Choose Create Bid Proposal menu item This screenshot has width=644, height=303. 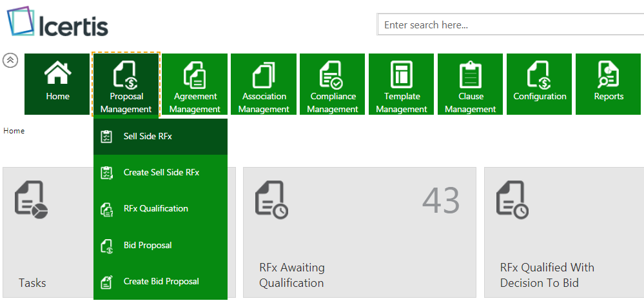[161, 281]
